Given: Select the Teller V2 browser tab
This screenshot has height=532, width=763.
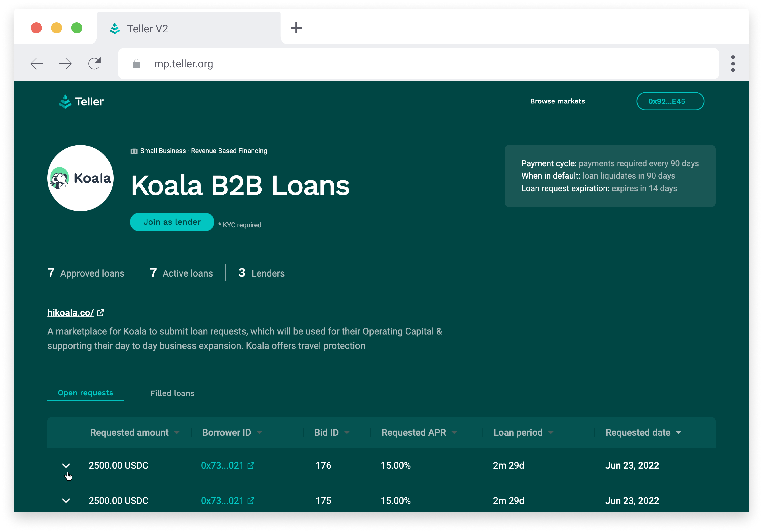Looking at the screenshot, I should click(188, 29).
